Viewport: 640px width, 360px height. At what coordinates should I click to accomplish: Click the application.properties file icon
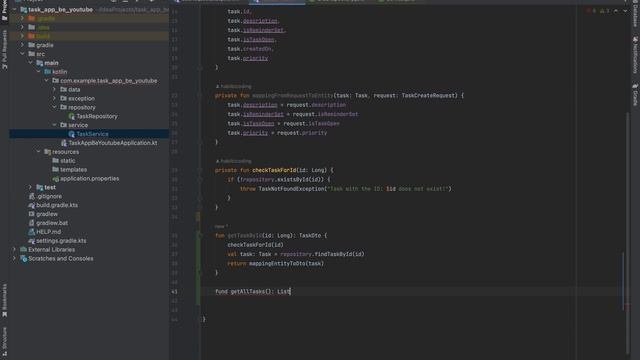pyautogui.click(x=56, y=179)
